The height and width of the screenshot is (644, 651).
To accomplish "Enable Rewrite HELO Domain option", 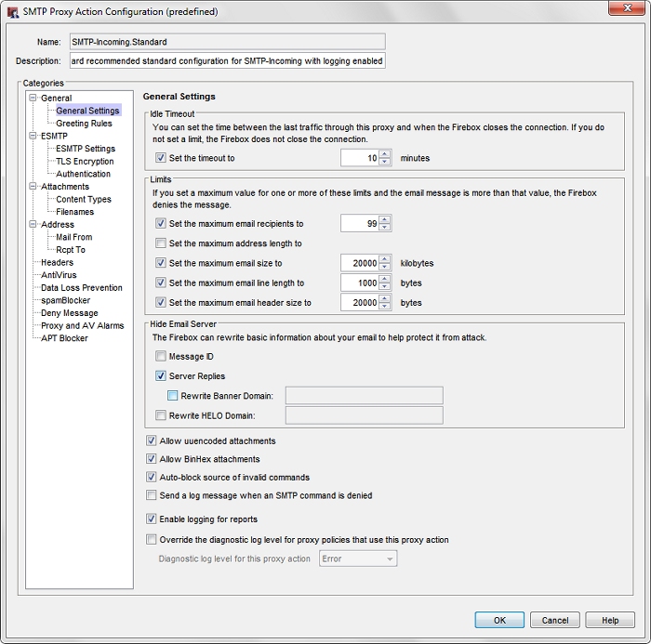I will [x=161, y=415].
